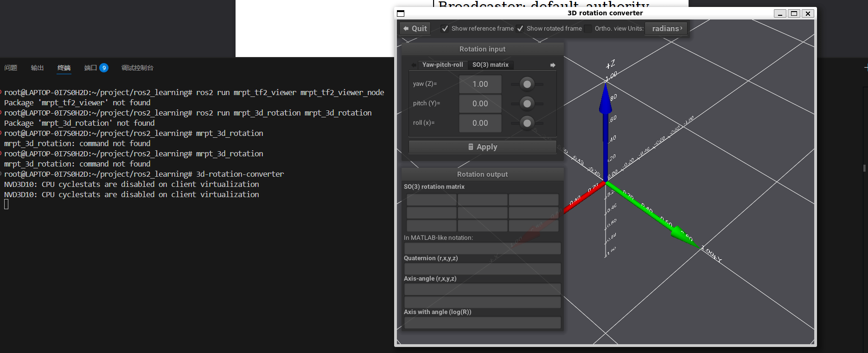Open the radians units dropdown
868x353 pixels.
click(666, 29)
